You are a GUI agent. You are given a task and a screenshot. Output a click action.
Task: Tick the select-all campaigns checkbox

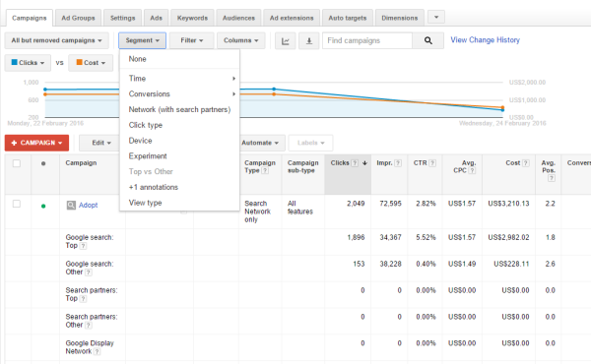pos(17,163)
